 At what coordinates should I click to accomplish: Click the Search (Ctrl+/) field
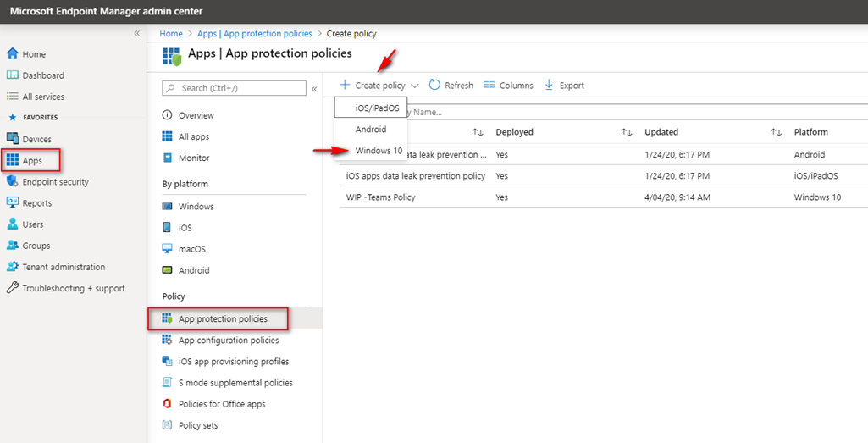tap(235, 88)
